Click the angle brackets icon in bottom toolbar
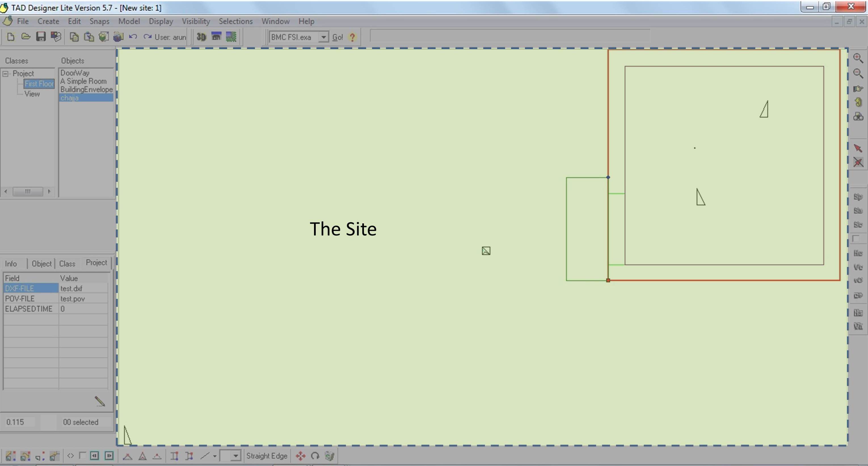 [70, 456]
